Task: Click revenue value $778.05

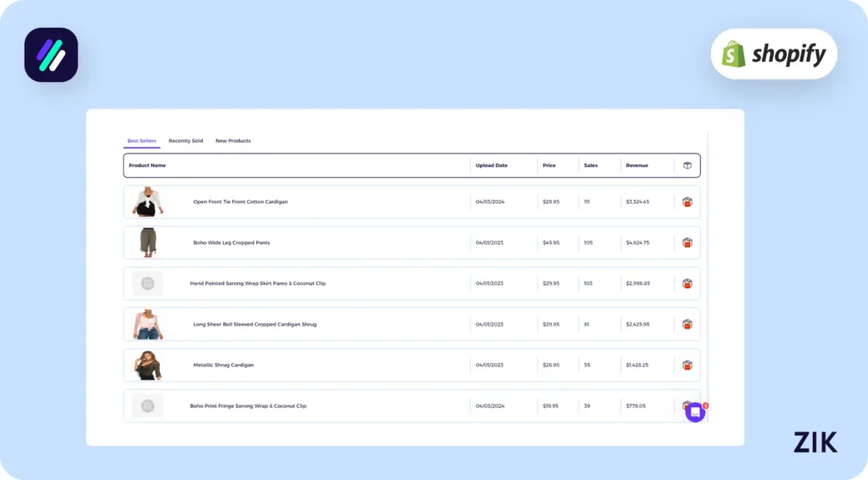Action: tap(636, 406)
